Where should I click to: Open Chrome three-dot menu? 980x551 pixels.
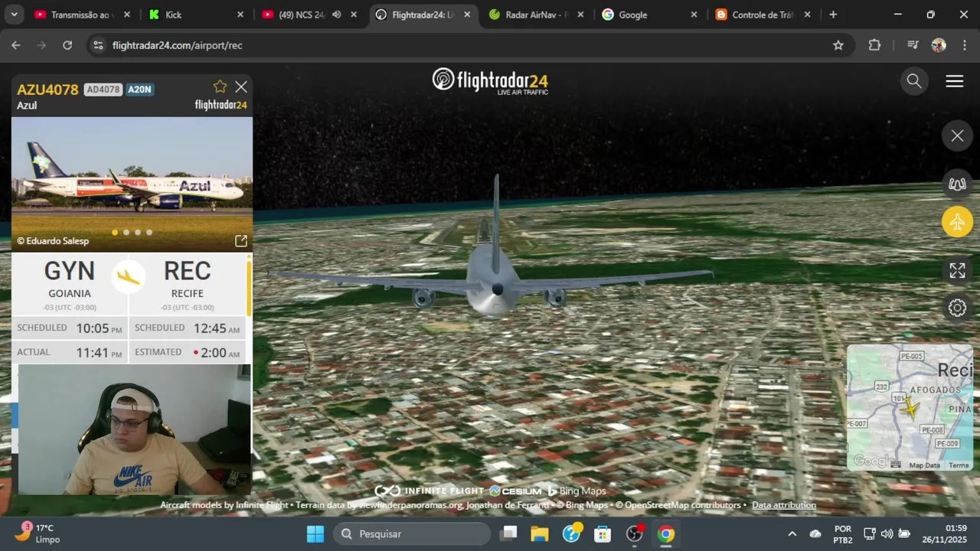point(964,45)
